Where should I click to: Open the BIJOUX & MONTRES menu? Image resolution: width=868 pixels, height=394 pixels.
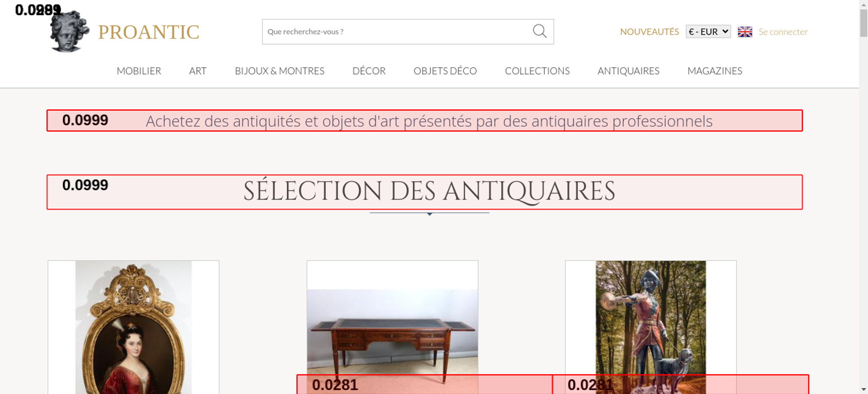coord(279,71)
